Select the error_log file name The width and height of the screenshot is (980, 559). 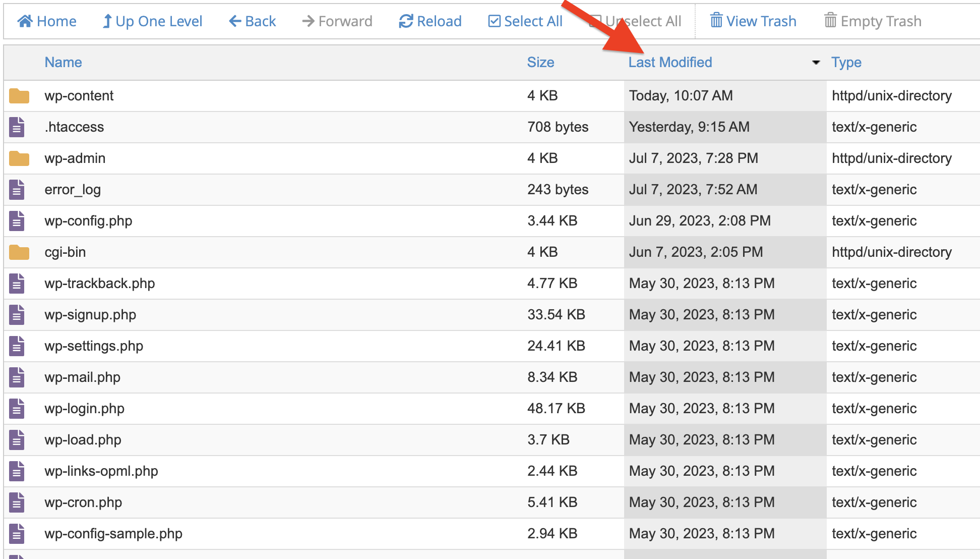point(73,190)
